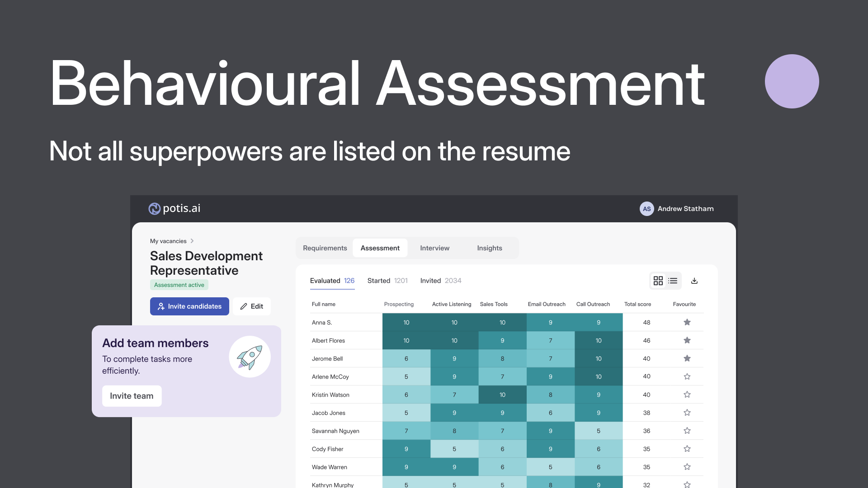
Task: Unfavourite Anna S. with the star
Action: (x=687, y=322)
